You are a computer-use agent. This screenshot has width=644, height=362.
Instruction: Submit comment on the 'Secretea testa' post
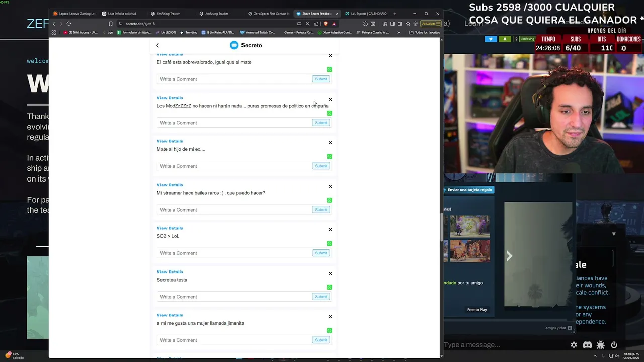[321, 297]
